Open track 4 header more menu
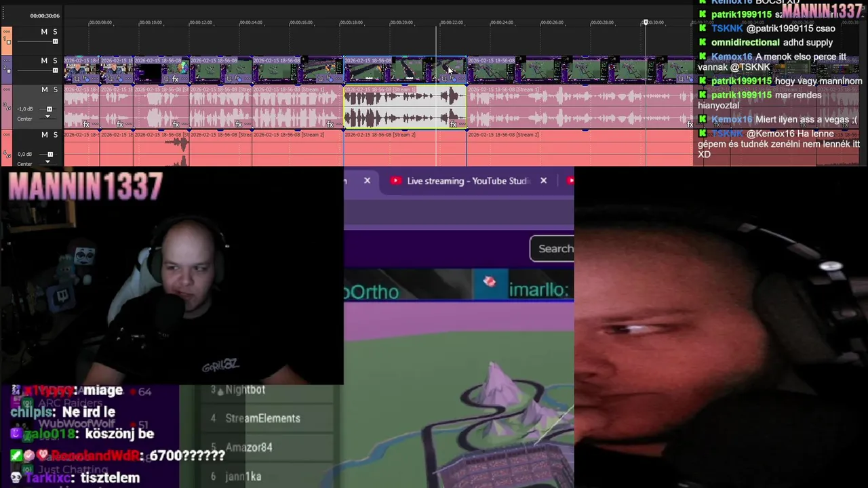Image resolution: width=868 pixels, height=488 pixels. point(7,134)
